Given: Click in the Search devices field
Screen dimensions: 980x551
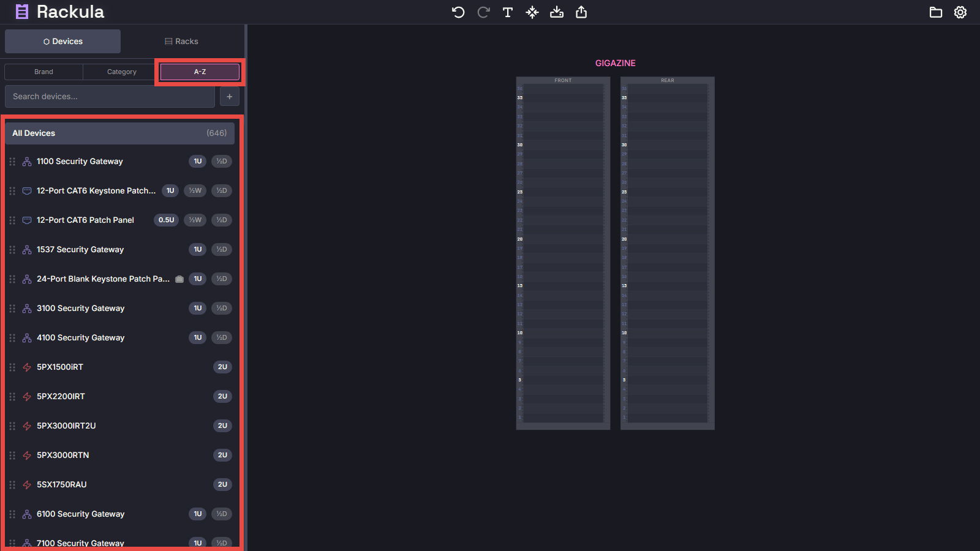Looking at the screenshot, I should pos(110,97).
